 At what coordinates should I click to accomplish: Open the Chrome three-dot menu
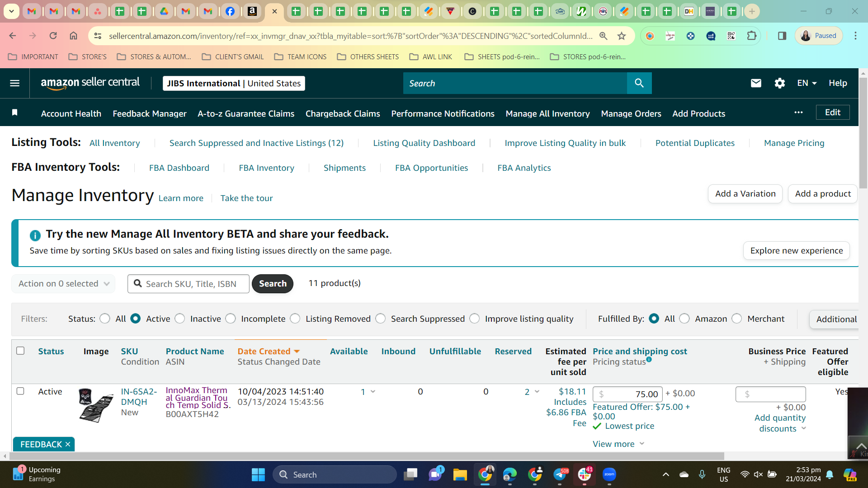coord(855,36)
